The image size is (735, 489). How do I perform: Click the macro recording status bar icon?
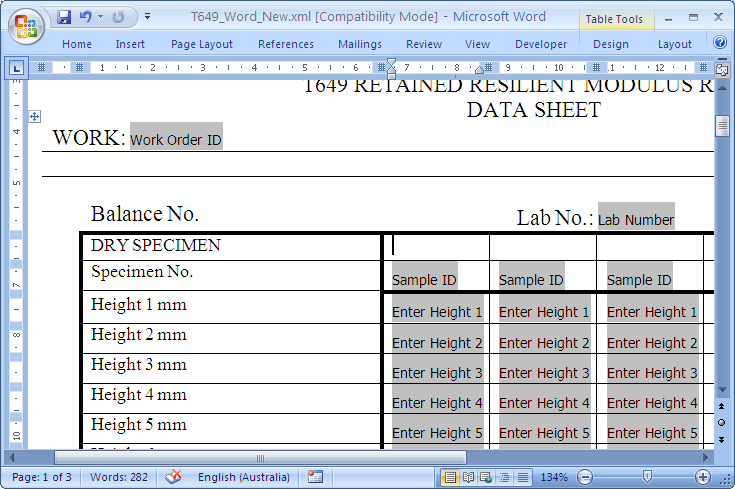click(316, 477)
